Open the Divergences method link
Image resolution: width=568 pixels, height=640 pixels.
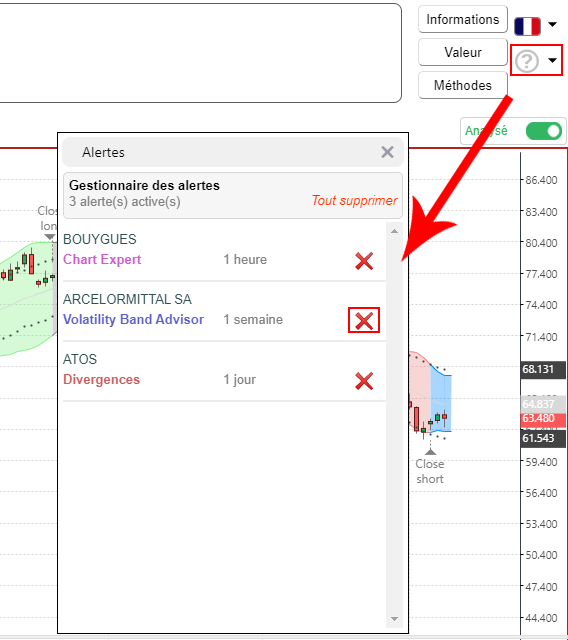pyautogui.click(x=101, y=379)
